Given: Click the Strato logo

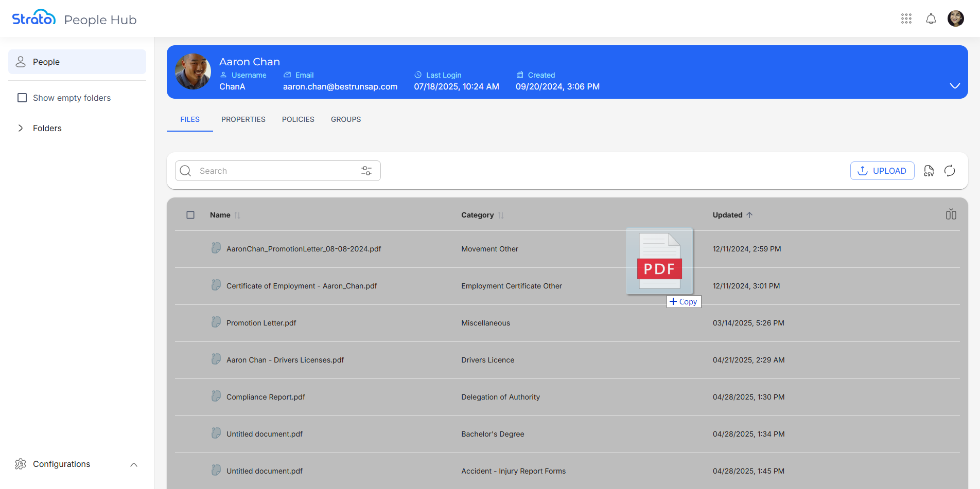Looking at the screenshot, I should click(x=34, y=19).
